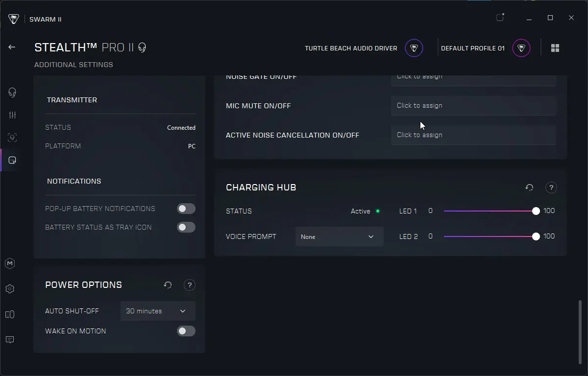Assign a key for Mic Mute On/Off
This screenshot has width=588, height=376.
pyautogui.click(x=473, y=105)
